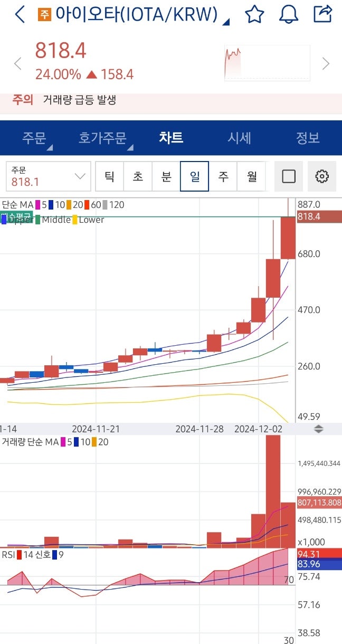The image size is (342, 644).
Task: Tap the RSI signal 83.96 label
Action: point(319,565)
